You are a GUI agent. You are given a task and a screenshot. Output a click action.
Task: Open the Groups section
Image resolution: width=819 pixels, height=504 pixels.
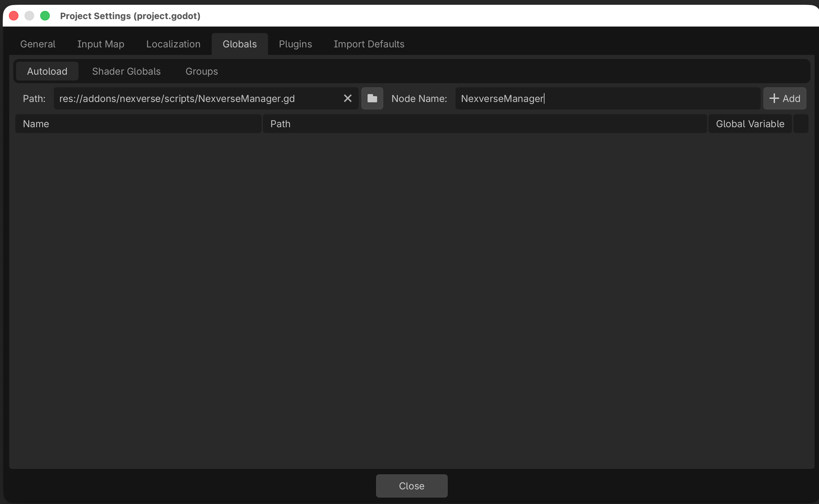(201, 71)
